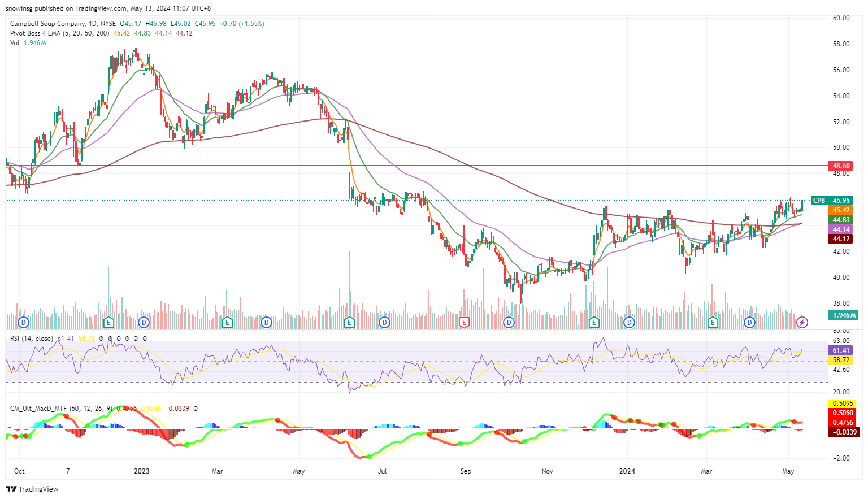
Task: Open the TradingView logo at bottom left
Action: (32, 489)
